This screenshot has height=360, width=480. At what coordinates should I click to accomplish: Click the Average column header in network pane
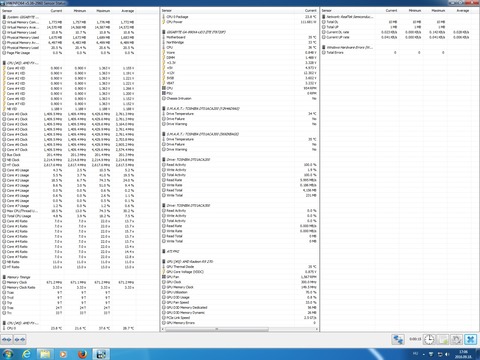462,11
